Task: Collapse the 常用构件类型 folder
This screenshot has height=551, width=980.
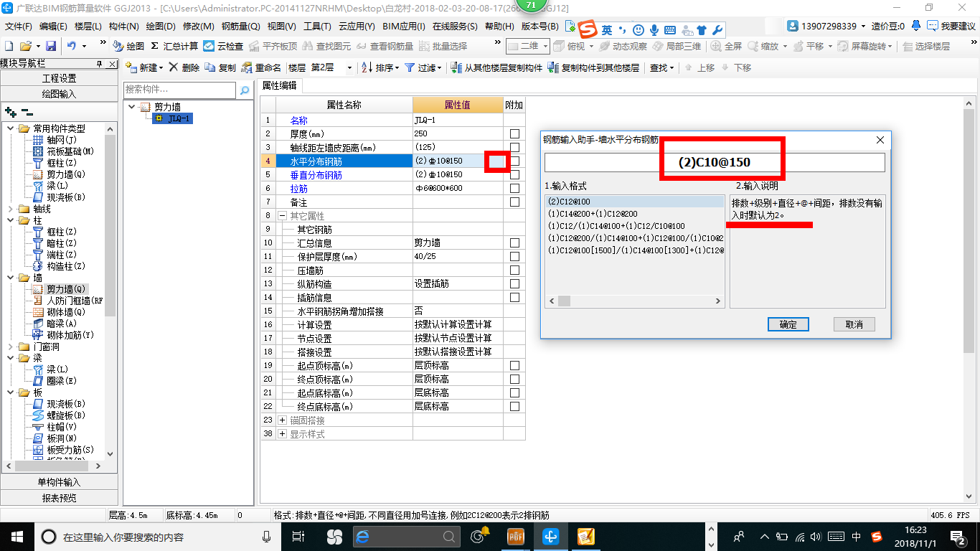Action: pos(10,128)
